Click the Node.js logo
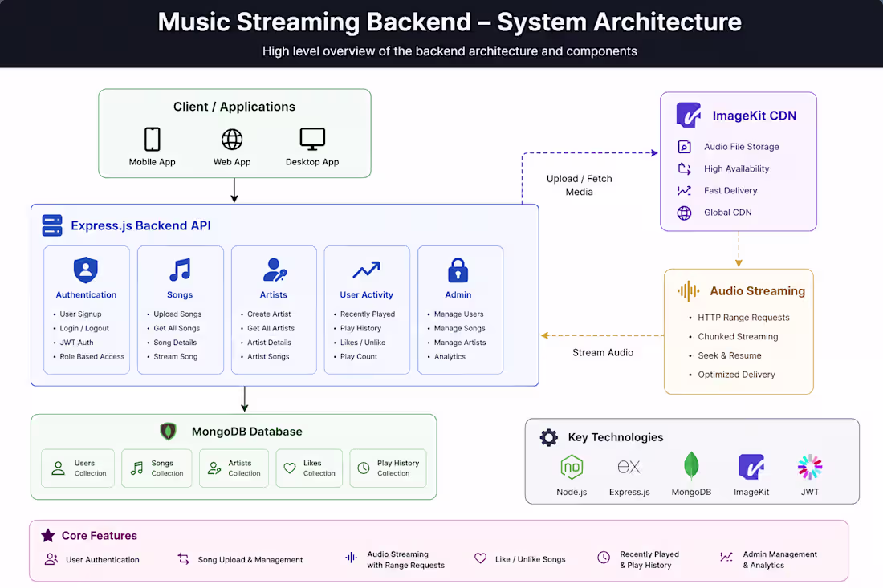 point(572,467)
